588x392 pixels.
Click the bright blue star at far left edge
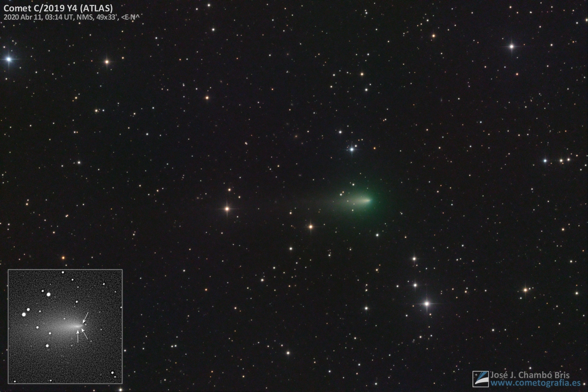[x=9, y=60]
